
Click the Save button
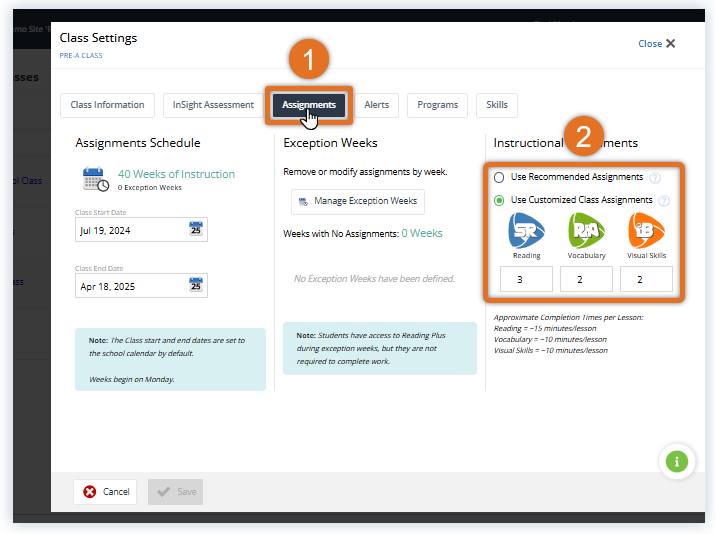click(175, 492)
